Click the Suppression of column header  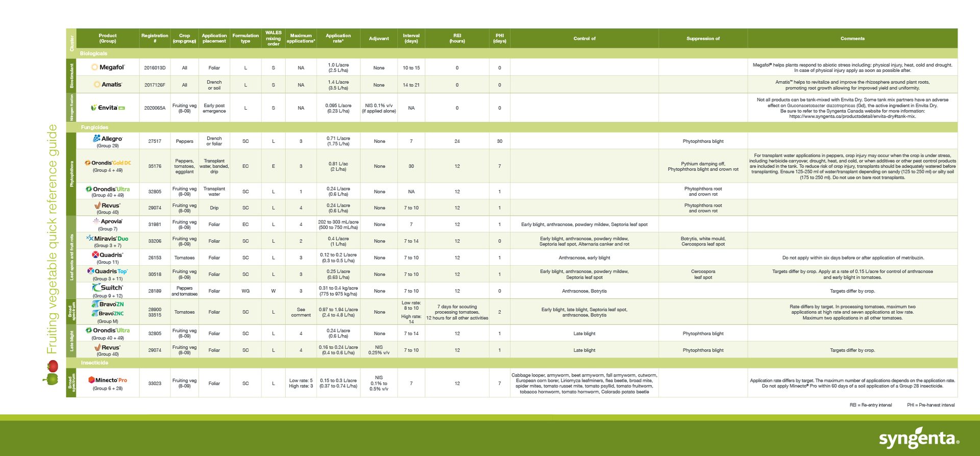point(703,38)
